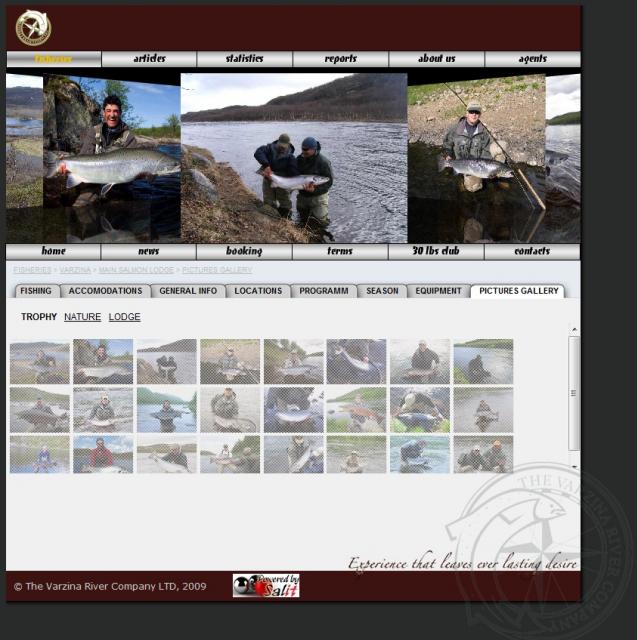Show the Lodge gallery category
This screenshot has height=640, width=637.
(x=124, y=317)
